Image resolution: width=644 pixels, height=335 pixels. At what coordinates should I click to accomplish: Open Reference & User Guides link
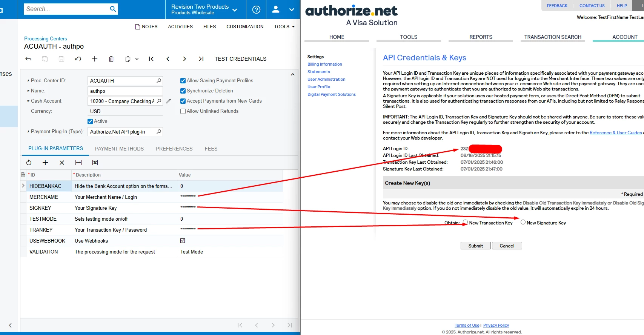[x=616, y=133]
